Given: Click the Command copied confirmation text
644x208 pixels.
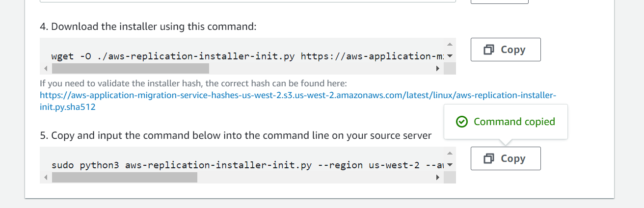Looking at the screenshot, I should 514,122.
